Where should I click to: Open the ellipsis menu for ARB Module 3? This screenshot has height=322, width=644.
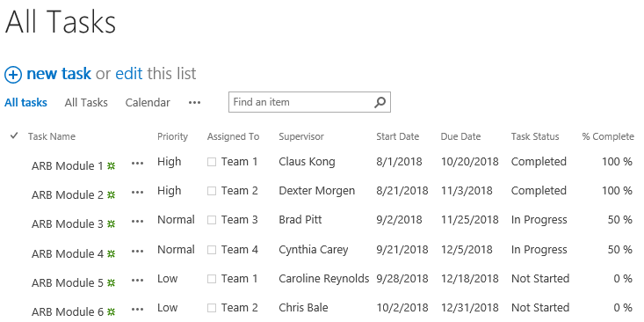point(137,222)
